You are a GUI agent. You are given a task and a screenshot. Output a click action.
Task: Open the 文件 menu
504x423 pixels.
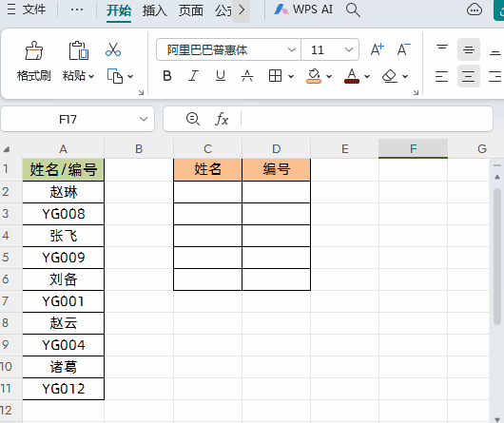tap(27, 10)
